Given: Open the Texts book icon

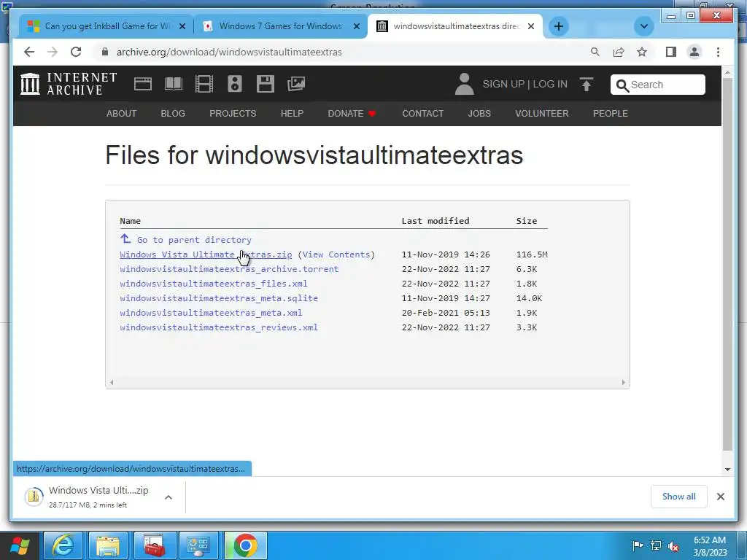Looking at the screenshot, I should pyautogui.click(x=174, y=84).
